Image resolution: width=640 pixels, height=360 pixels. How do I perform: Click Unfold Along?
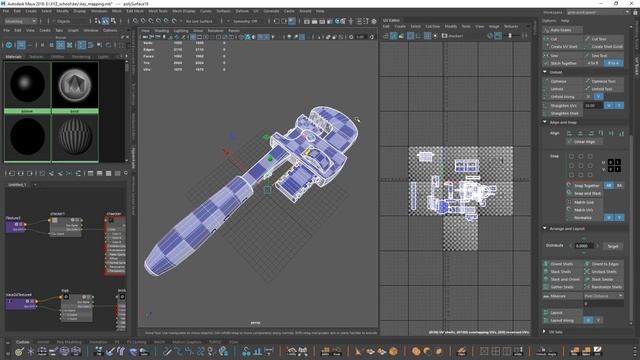(x=562, y=96)
